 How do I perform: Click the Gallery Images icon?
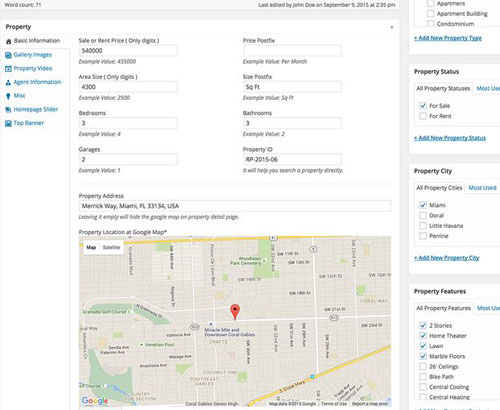coord(8,55)
